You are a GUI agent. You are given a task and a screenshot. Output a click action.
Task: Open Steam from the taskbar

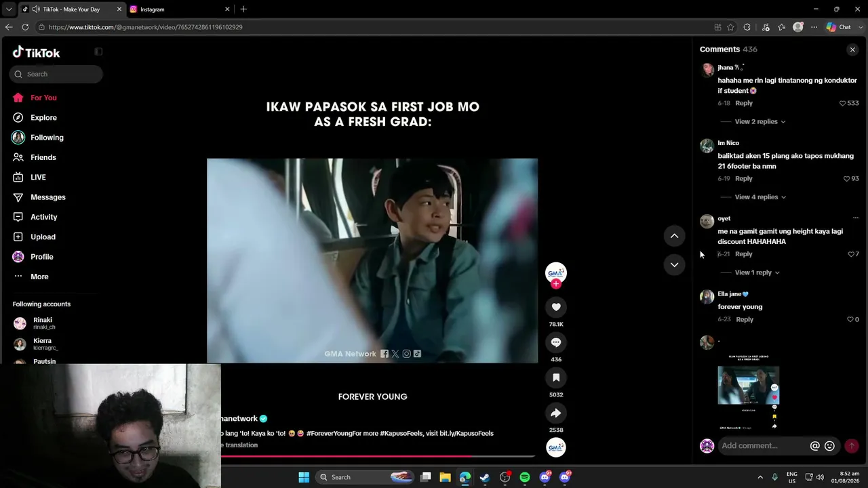(x=485, y=477)
